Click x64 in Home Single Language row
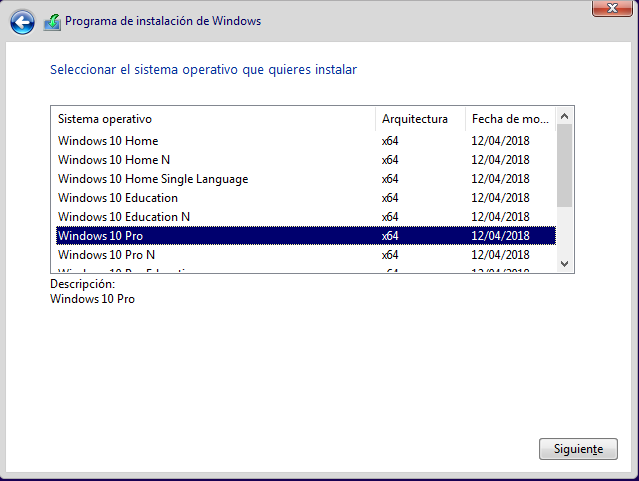Viewport: 639px width, 481px height. click(x=390, y=179)
